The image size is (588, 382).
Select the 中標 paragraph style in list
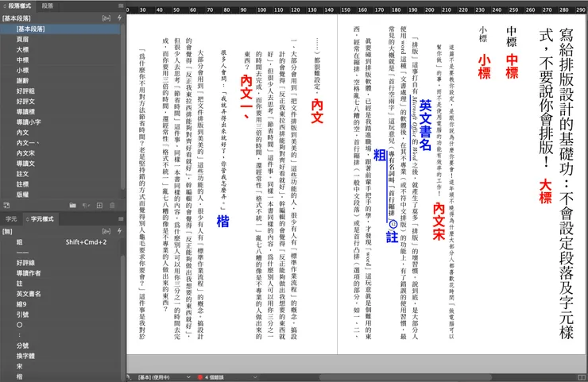click(x=60, y=60)
